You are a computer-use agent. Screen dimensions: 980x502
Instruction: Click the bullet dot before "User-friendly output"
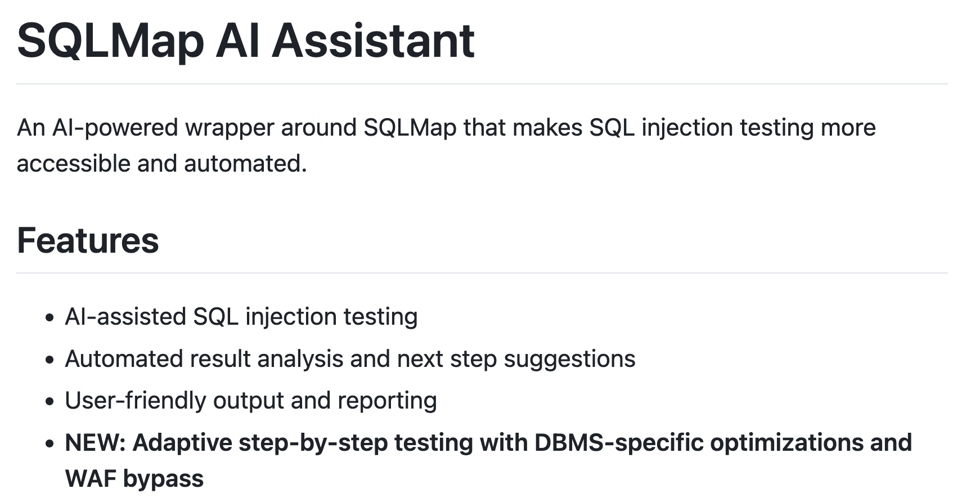[50, 401]
